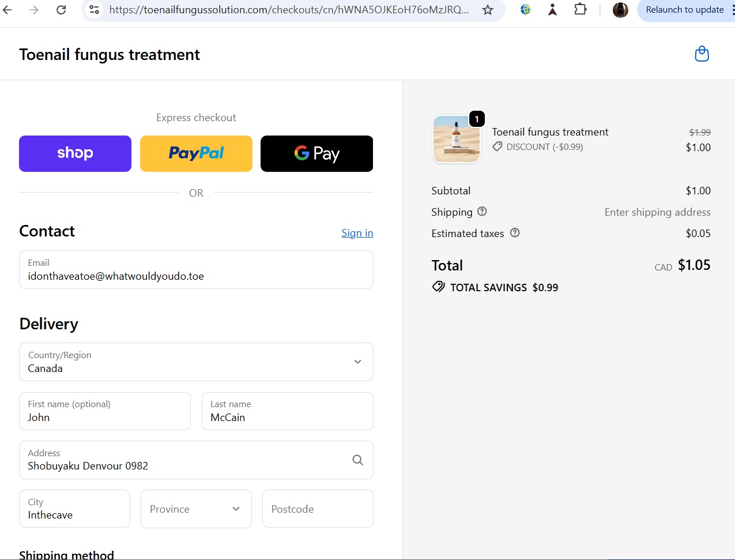Image resolution: width=735 pixels, height=560 pixels.
Task: Click the Shipping help question mark icon
Action: (x=482, y=212)
